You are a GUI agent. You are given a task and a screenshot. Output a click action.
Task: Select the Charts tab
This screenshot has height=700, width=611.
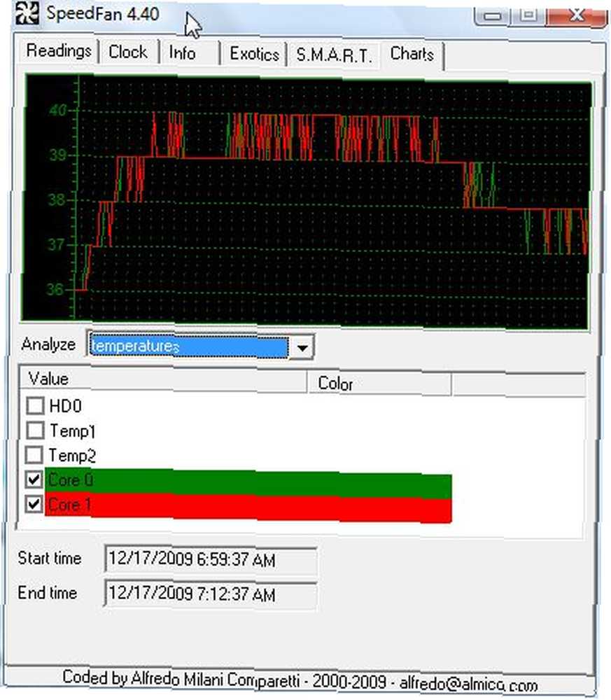coord(412,54)
